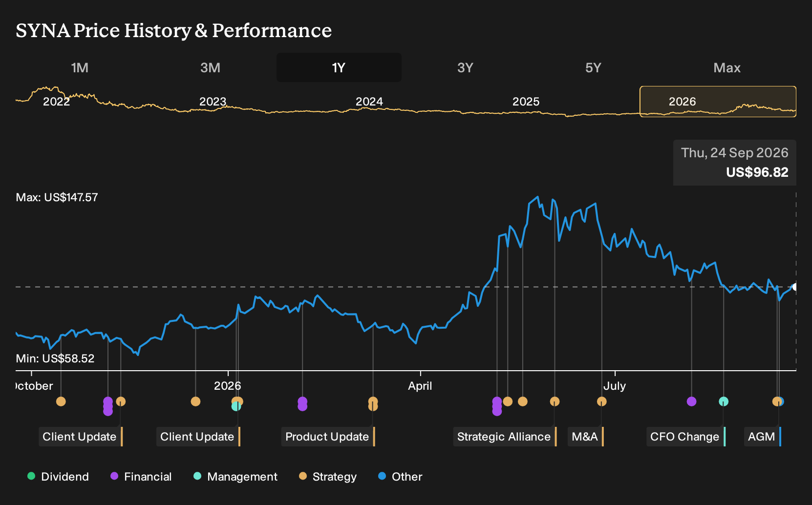This screenshot has height=505, width=812.
Task: Select the 1Y range tab
Action: [x=339, y=67]
